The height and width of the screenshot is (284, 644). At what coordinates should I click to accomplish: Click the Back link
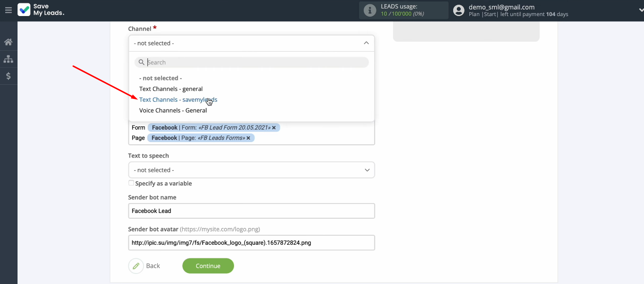click(x=153, y=266)
